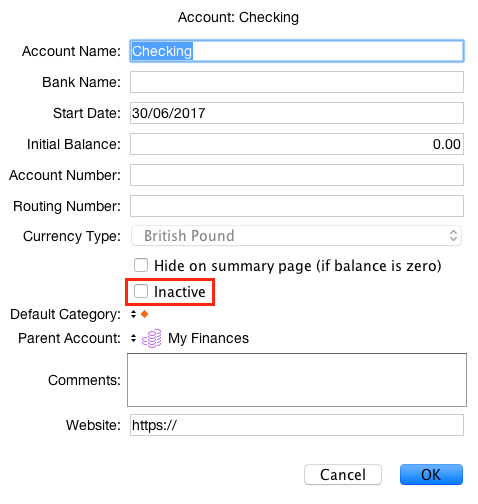Viewport: 478px width, 504px height.
Task: Click the orange diamond default category icon
Action: click(144, 314)
